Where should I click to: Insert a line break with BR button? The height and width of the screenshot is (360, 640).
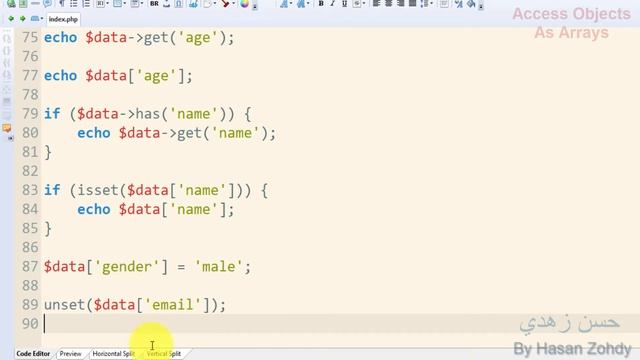(154, 3)
